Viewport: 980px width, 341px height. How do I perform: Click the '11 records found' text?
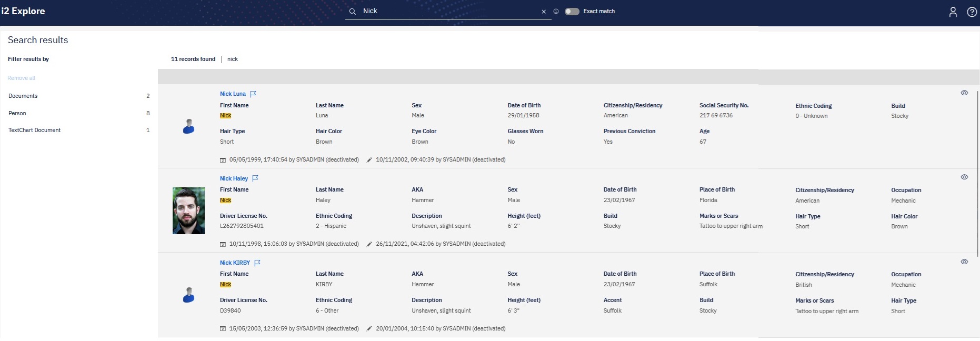[193, 59]
